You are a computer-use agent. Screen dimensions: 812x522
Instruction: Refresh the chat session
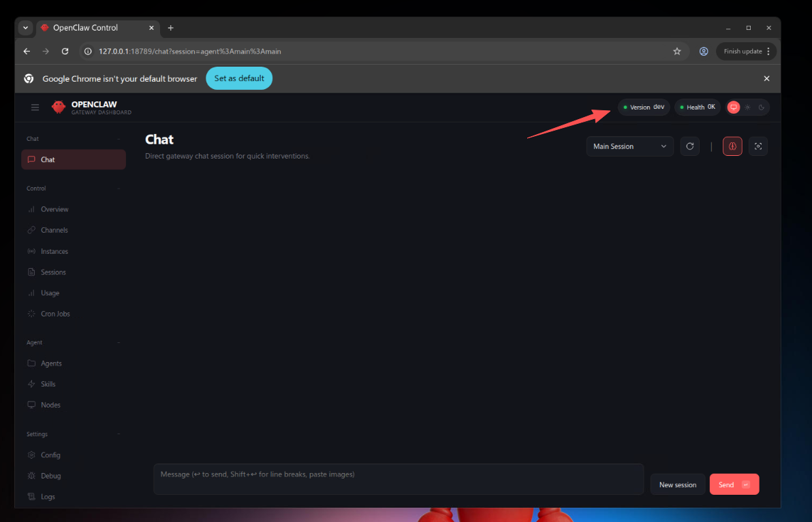click(x=689, y=146)
